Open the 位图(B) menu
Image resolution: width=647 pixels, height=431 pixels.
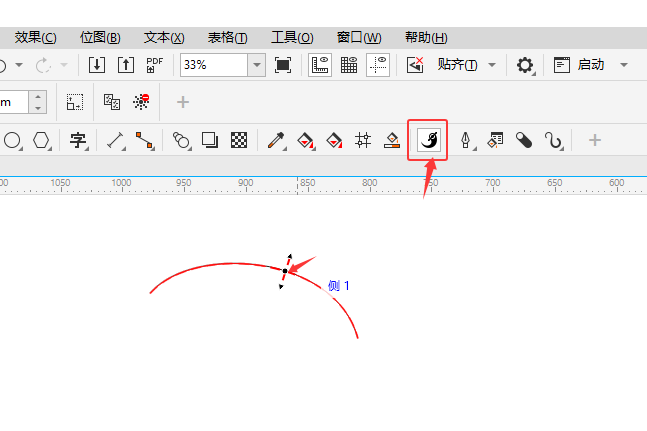point(100,38)
